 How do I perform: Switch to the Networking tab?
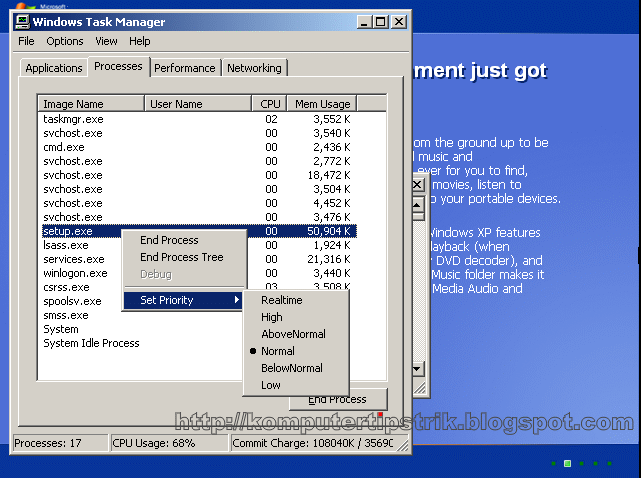click(x=254, y=68)
